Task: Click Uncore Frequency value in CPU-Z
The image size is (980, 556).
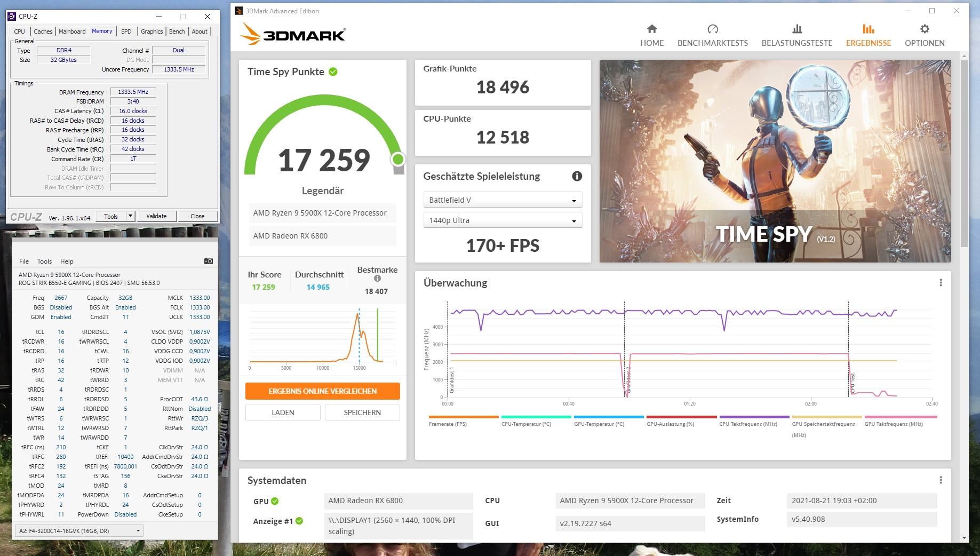Action: pyautogui.click(x=179, y=69)
